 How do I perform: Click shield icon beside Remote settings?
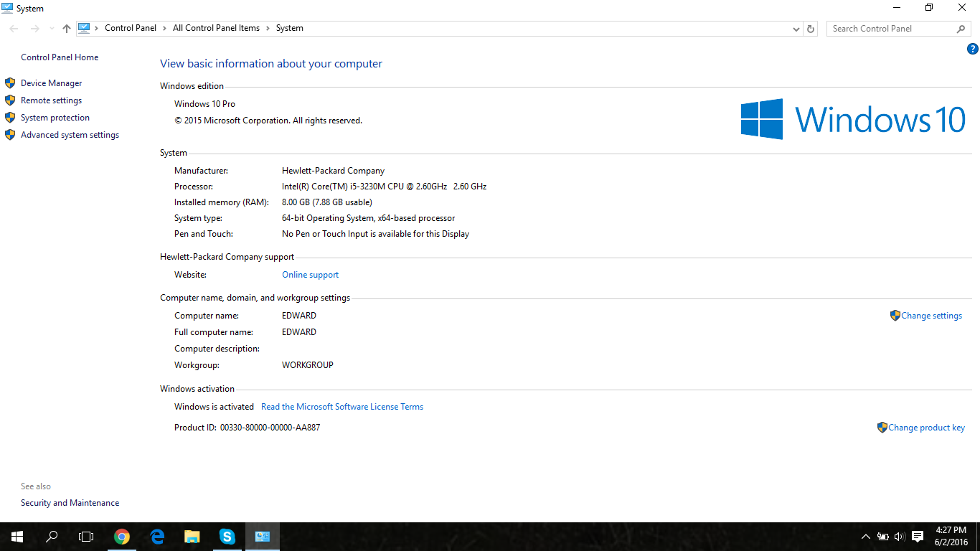(10, 100)
